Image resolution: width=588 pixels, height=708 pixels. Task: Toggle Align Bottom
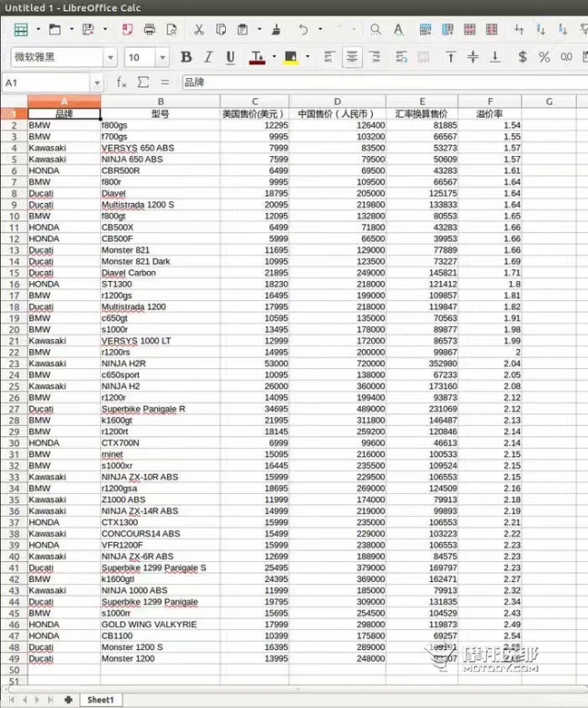[495, 57]
